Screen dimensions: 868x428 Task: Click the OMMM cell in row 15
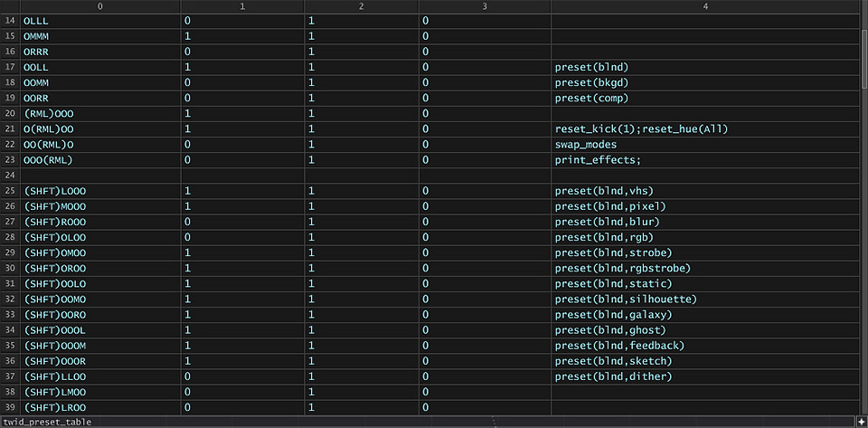pos(100,36)
